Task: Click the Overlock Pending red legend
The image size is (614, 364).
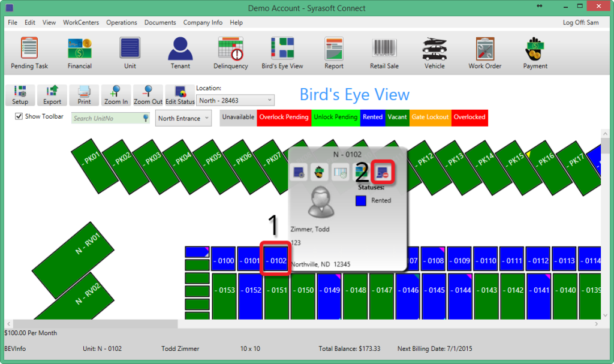Action: pos(284,117)
